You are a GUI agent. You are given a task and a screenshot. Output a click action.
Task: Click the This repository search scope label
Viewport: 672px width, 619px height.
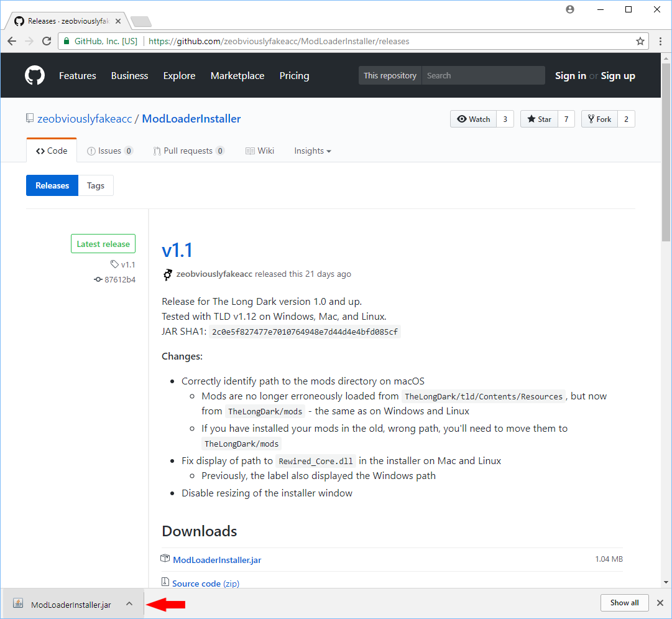tap(390, 75)
